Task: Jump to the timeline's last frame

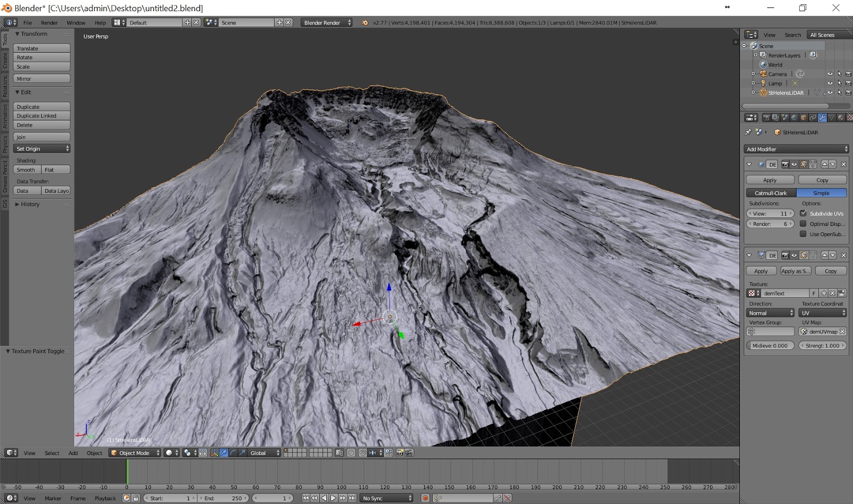Action: [352, 498]
